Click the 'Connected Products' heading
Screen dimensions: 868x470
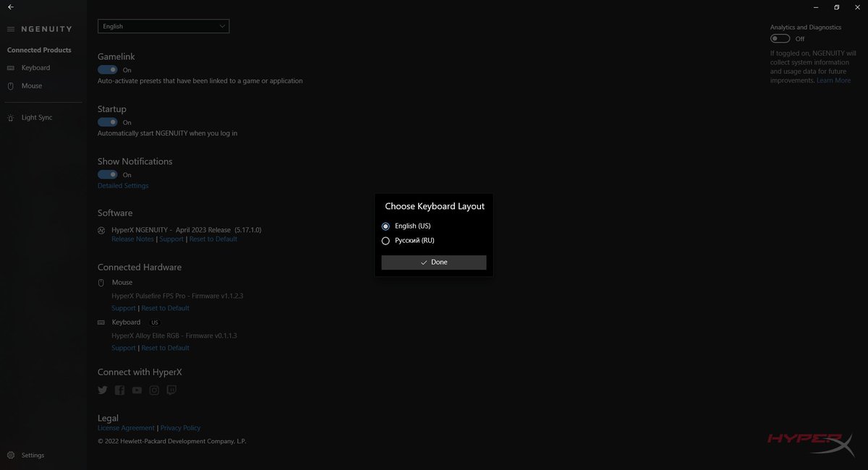click(39, 50)
